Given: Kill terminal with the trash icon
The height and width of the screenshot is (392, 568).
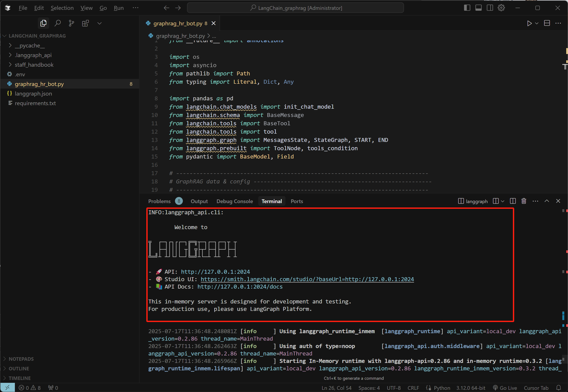Looking at the screenshot, I should [x=524, y=201].
